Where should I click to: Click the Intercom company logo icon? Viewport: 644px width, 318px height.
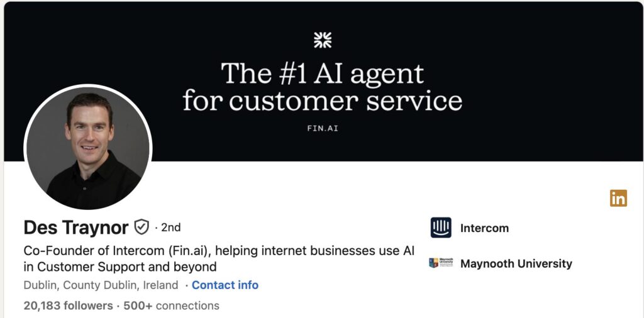click(x=441, y=228)
